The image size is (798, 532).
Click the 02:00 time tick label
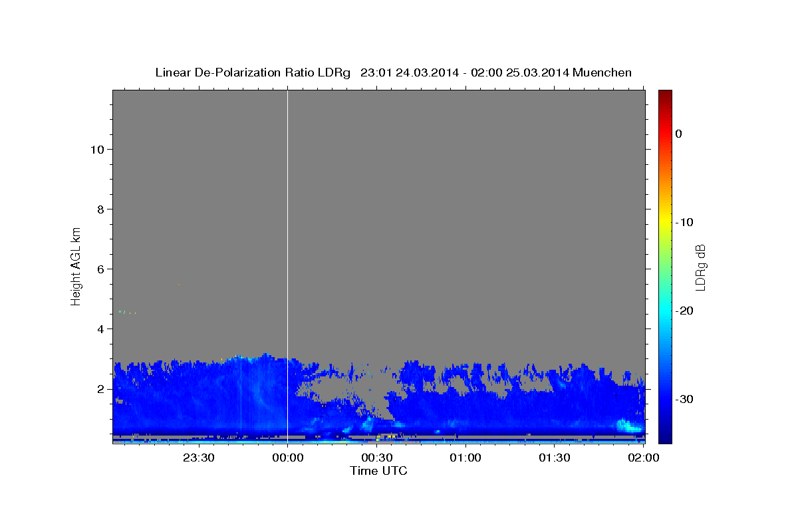point(644,458)
